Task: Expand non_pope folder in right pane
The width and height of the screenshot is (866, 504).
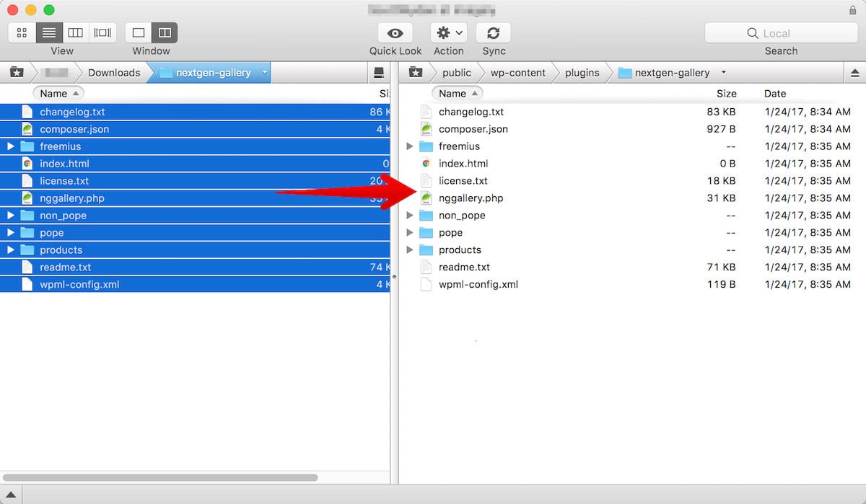Action: [410, 216]
